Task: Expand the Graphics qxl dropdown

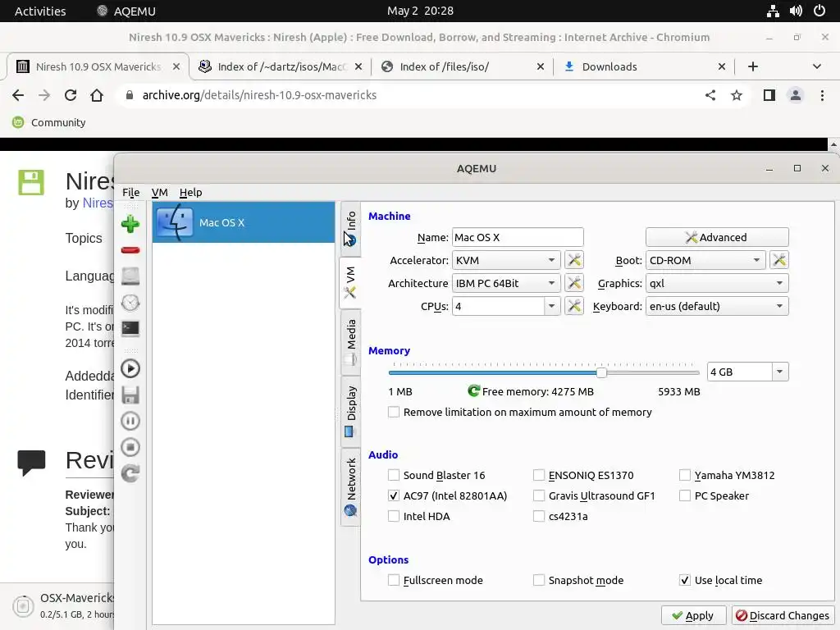Action: point(717,283)
